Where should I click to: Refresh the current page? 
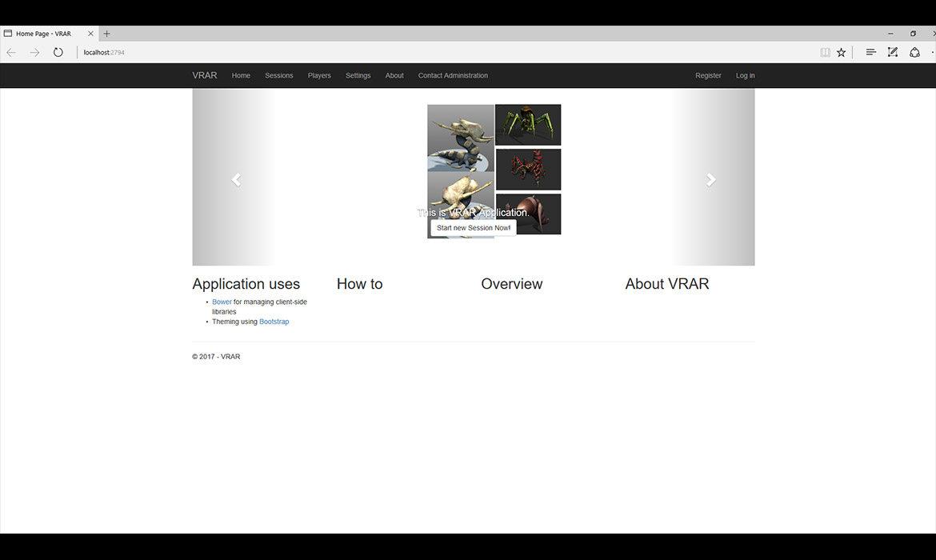pyautogui.click(x=58, y=53)
